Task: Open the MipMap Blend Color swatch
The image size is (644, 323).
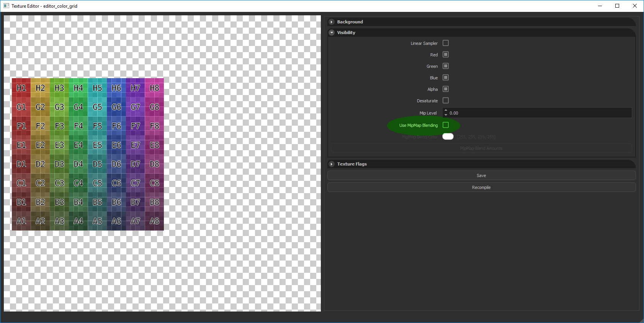Action: (448, 137)
